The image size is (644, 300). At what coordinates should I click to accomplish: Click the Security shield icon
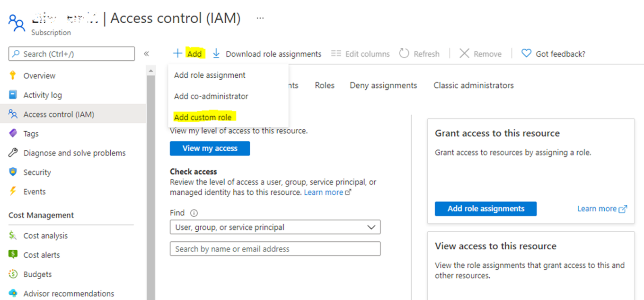click(13, 173)
